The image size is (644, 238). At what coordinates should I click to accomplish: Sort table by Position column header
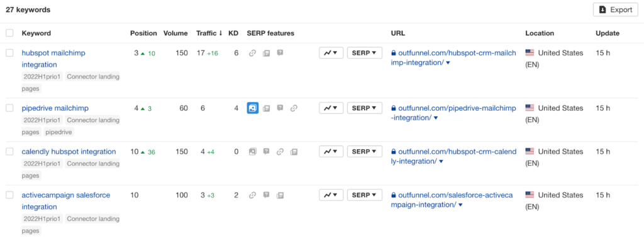click(x=143, y=33)
